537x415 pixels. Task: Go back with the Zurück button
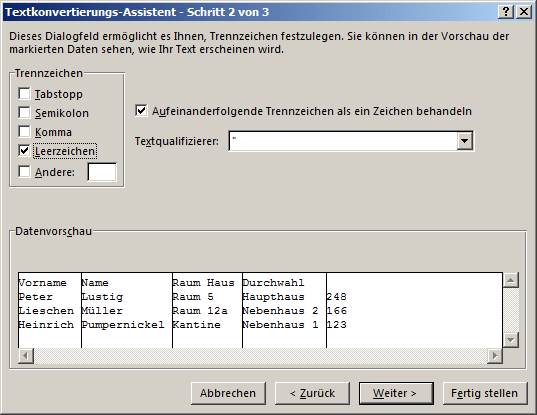pos(312,393)
